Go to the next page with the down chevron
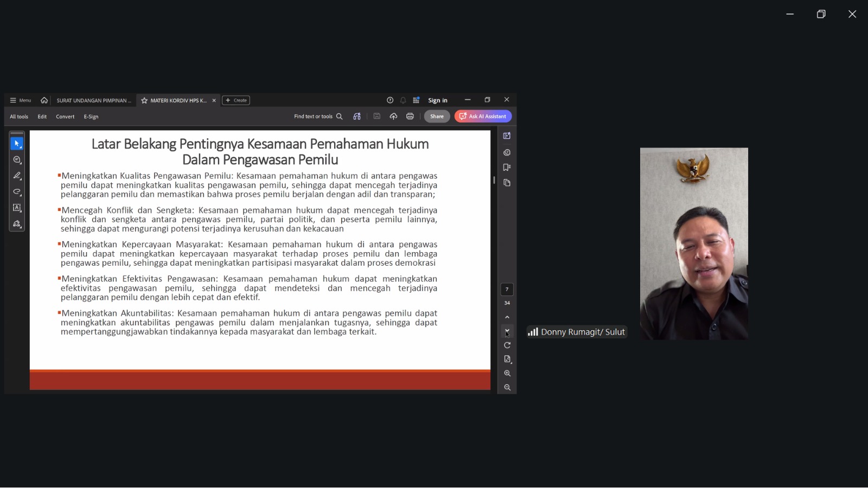Screen dimensions: 868x488 point(507,331)
